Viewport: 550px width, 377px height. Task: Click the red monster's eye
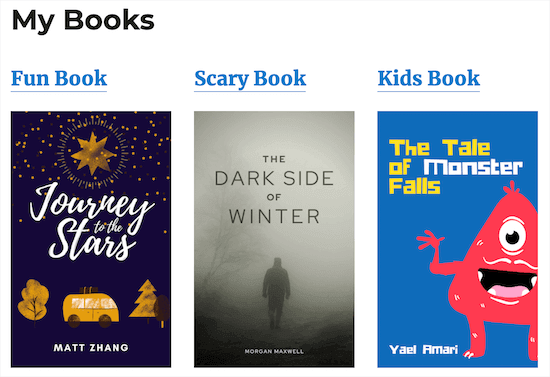[x=512, y=236]
